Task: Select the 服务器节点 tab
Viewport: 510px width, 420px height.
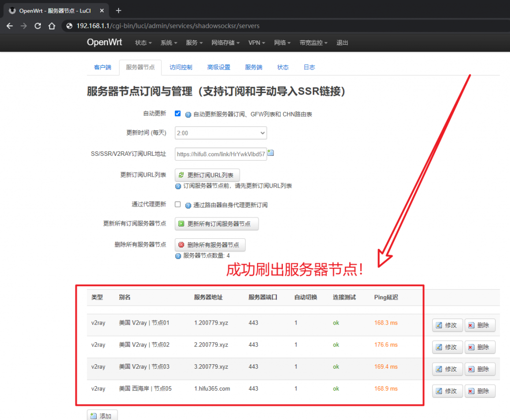Action: (x=140, y=67)
